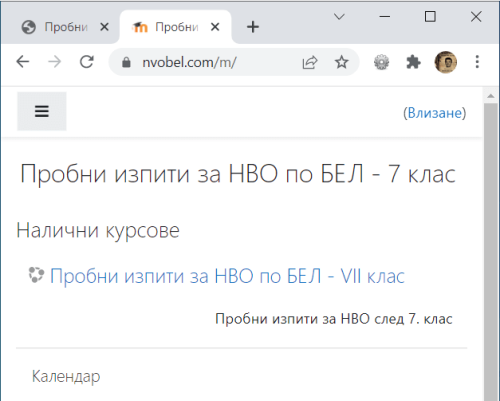Click the share page icon
This screenshot has height=401, width=500.
[310, 62]
